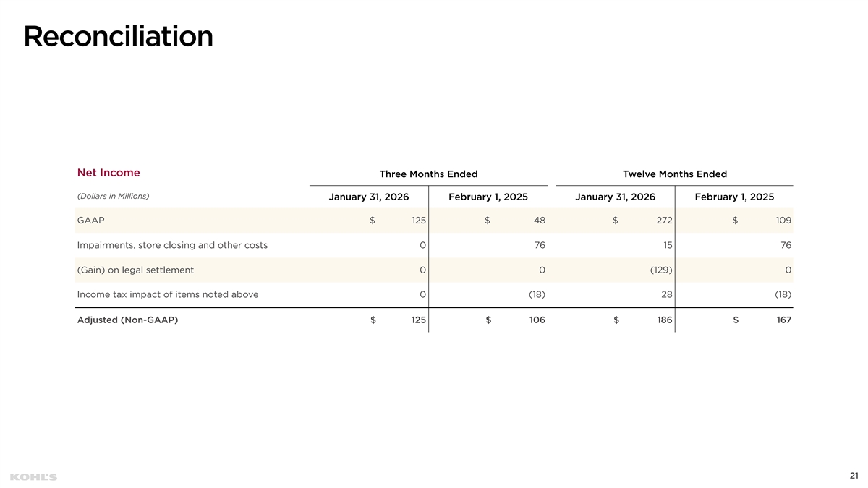The width and height of the screenshot is (868, 488).
Task: Click the Kohl's logo in the footer
Action: (33, 476)
